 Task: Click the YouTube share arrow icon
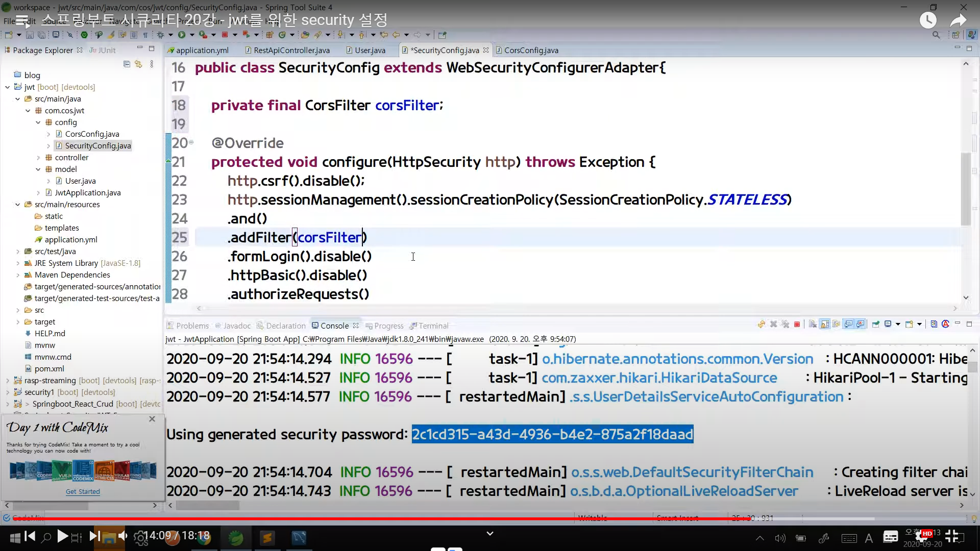click(958, 20)
